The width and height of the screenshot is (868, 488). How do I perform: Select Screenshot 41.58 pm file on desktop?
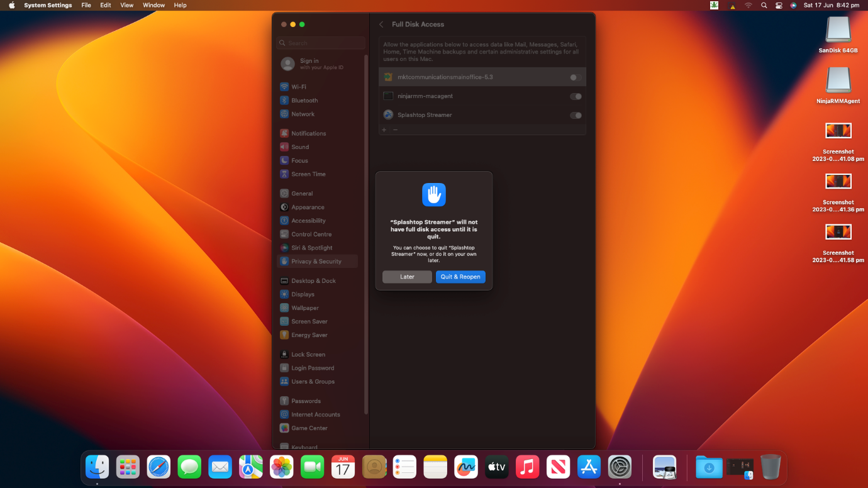click(x=838, y=242)
